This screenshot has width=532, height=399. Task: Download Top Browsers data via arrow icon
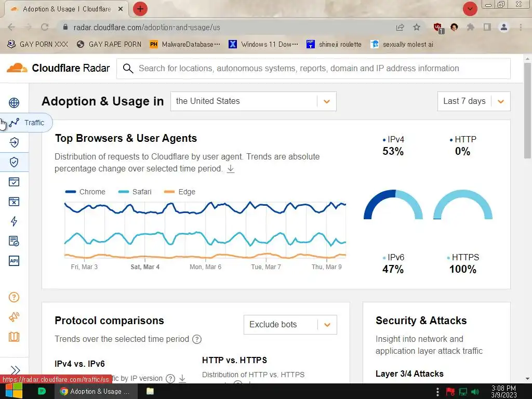[231, 169]
